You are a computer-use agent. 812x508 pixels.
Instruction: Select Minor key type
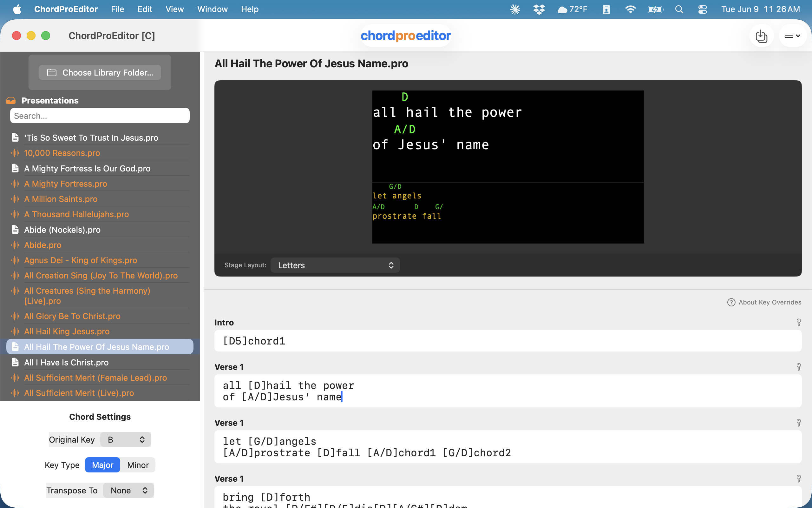[138, 465]
